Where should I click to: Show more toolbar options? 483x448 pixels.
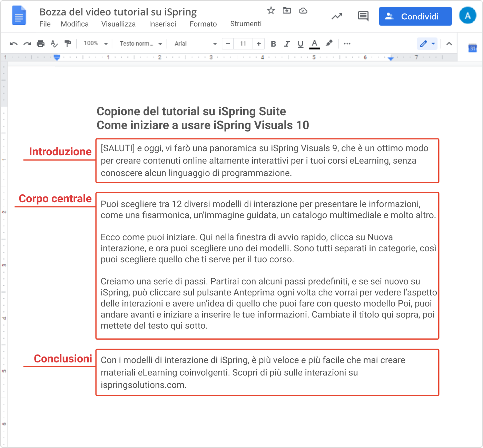pyautogui.click(x=347, y=43)
